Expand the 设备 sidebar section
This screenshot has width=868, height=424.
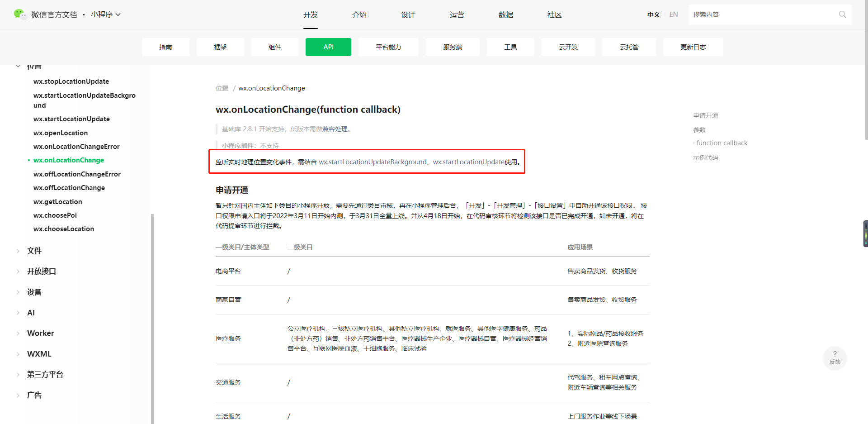pyautogui.click(x=18, y=292)
